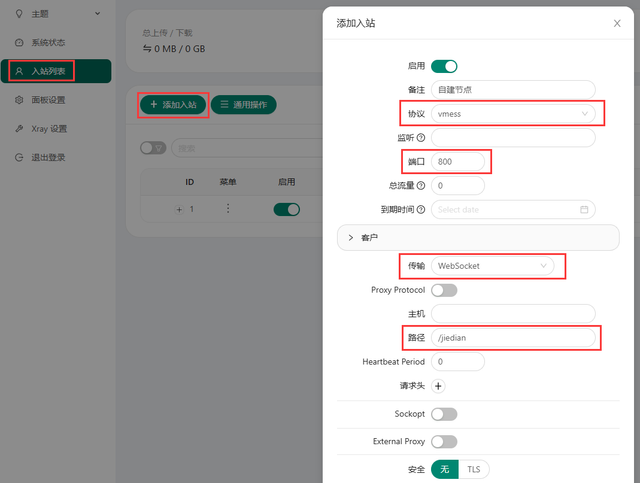640x483 pixels.
Task: Go to Xray 设置 in sidebar
Action: 49,129
